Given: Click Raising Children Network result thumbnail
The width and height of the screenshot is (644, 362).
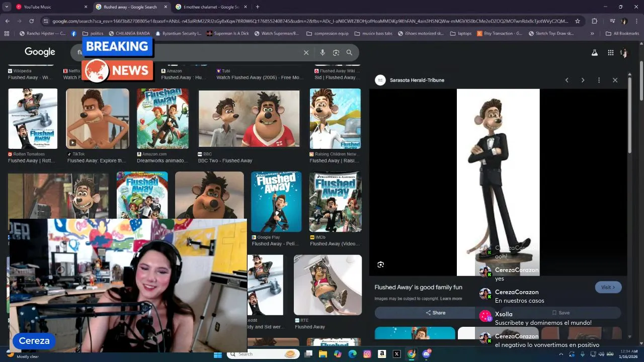Looking at the screenshot, I should point(335,119).
